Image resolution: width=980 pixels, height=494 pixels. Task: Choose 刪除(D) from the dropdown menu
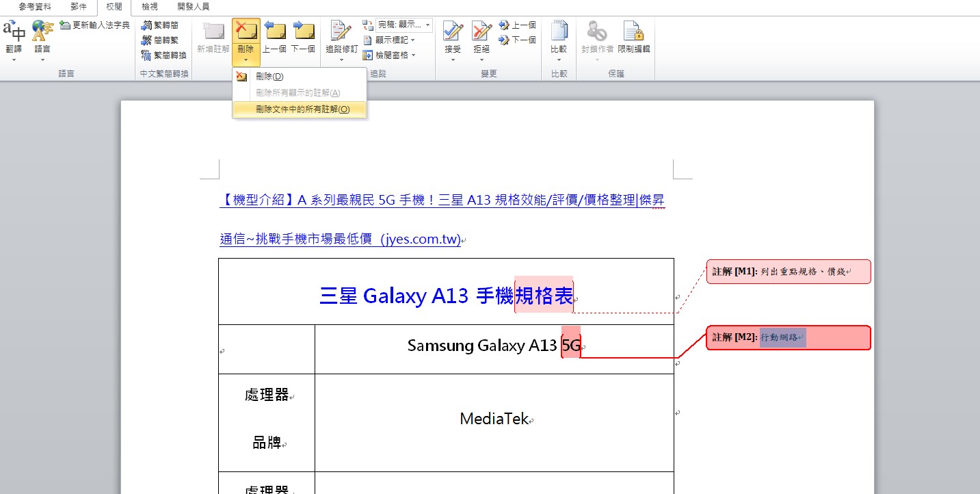300,76
